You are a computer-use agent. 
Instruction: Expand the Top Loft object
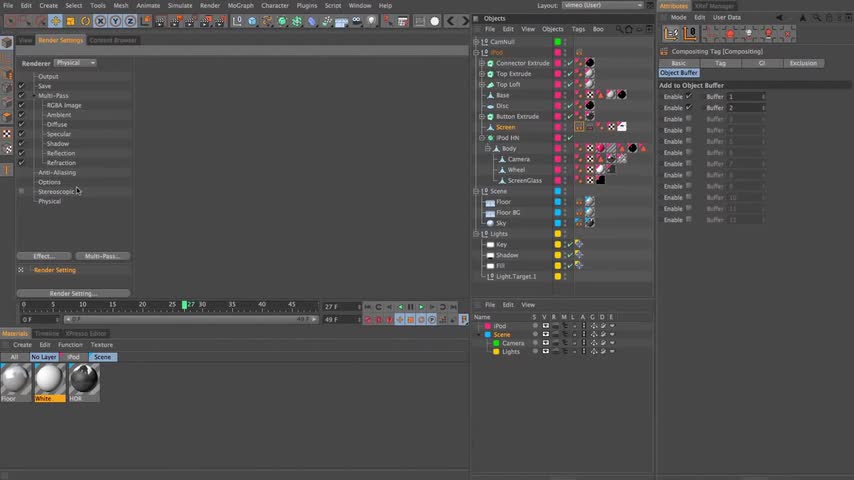(482, 84)
